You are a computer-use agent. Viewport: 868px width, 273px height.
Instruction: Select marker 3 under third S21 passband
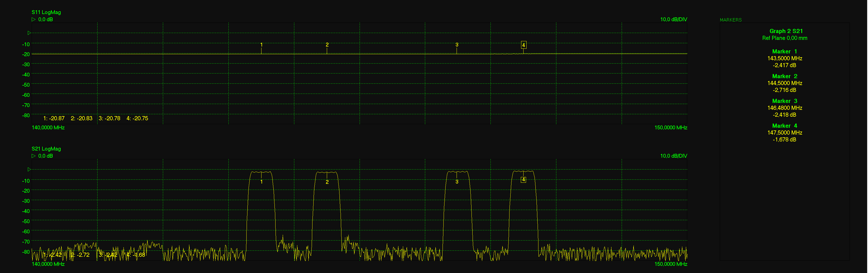(457, 182)
